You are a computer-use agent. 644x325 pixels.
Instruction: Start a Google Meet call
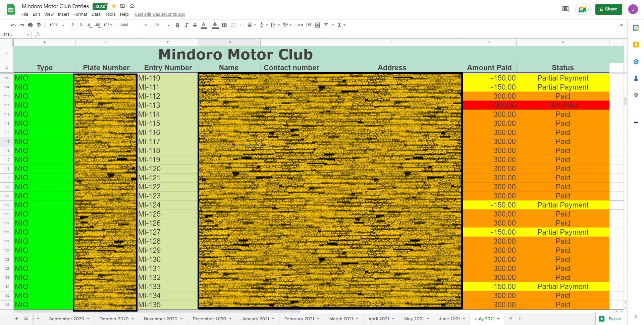click(x=583, y=9)
